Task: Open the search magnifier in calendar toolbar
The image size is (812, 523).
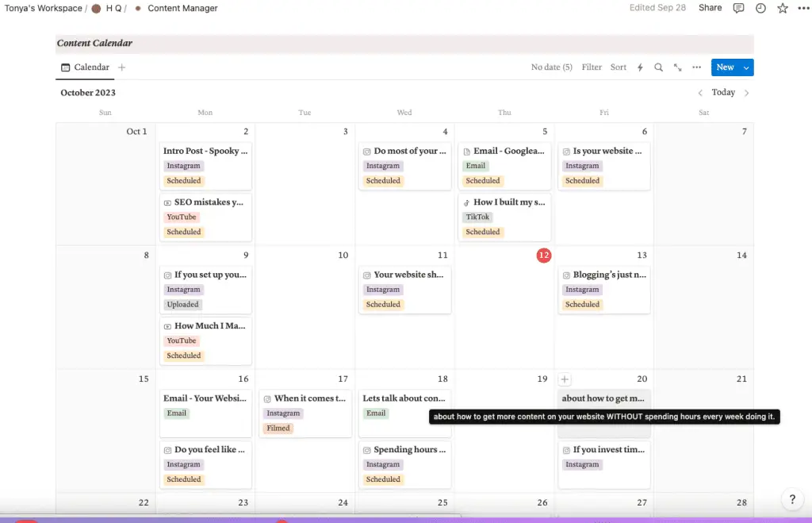Action: point(658,67)
